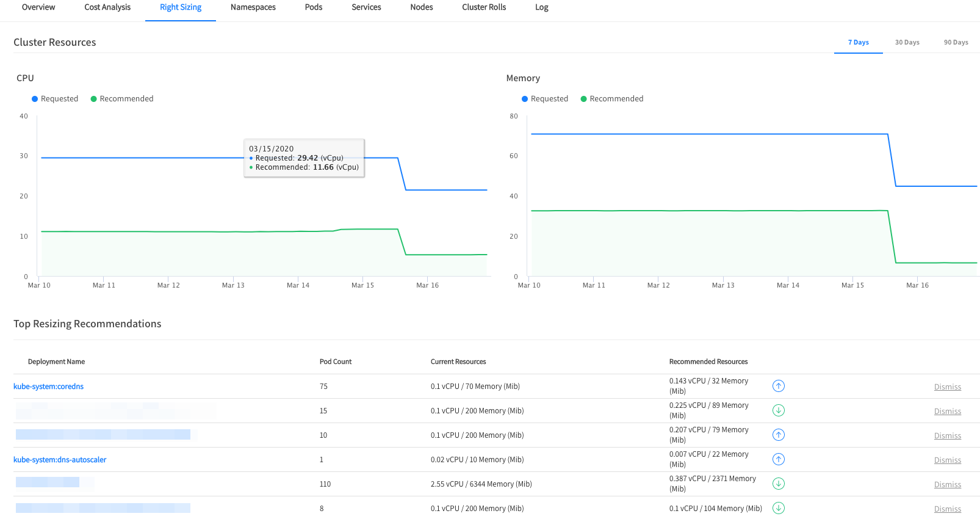Select the 90 Days time range

point(956,42)
